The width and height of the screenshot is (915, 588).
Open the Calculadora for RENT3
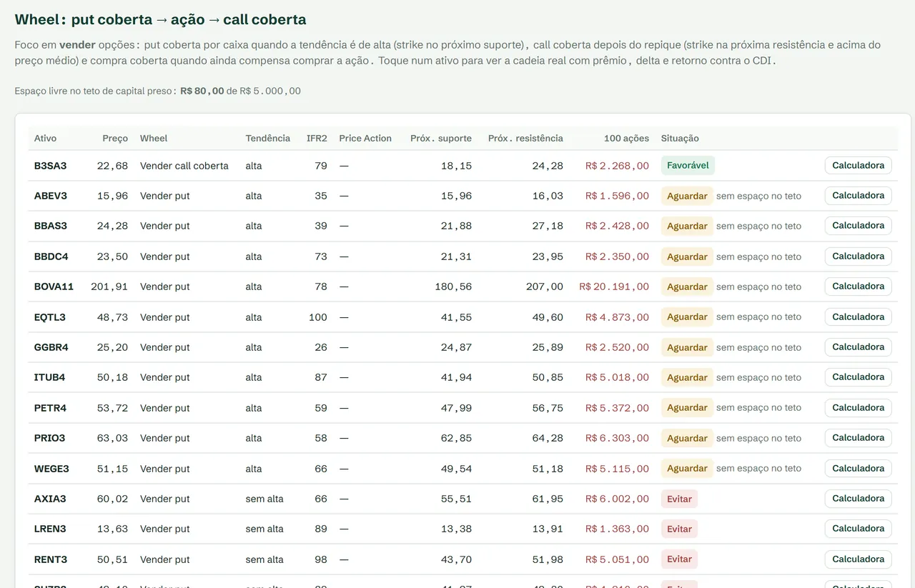[858, 559]
